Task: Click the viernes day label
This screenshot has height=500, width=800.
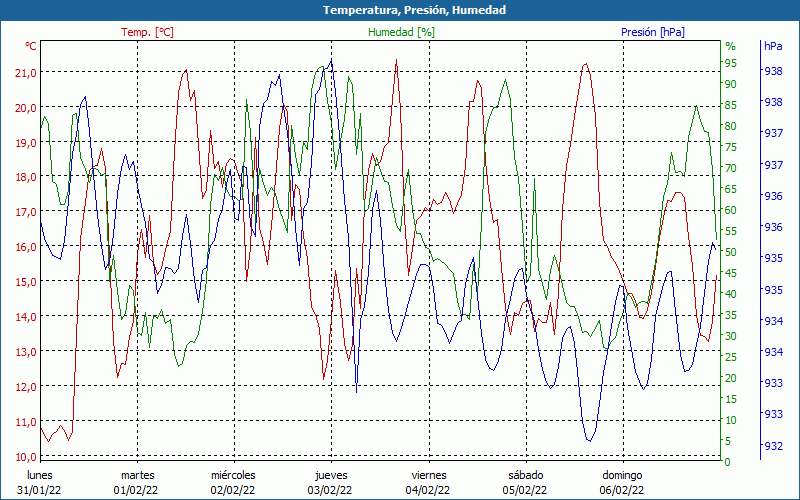Action: 429,475
